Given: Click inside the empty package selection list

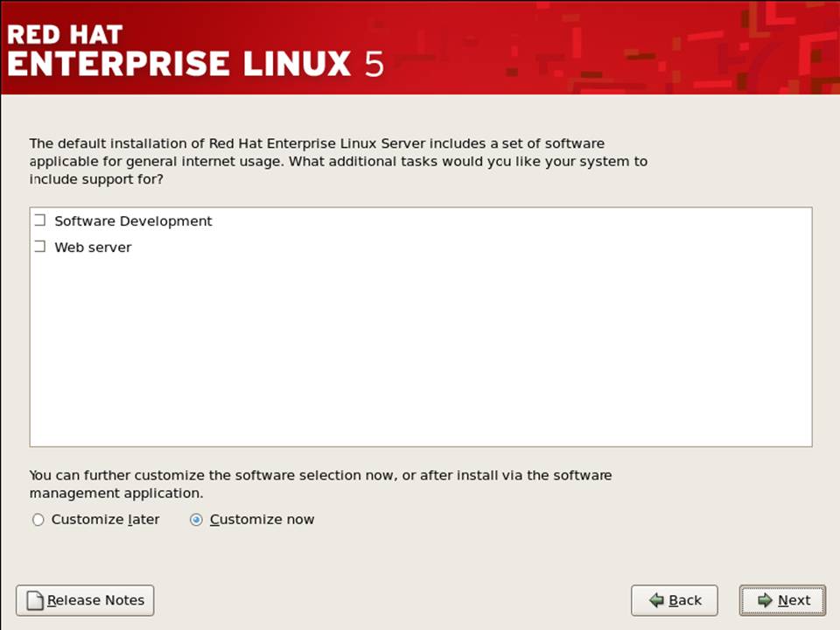Looking at the screenshot, I should click(x=420, y=350).
